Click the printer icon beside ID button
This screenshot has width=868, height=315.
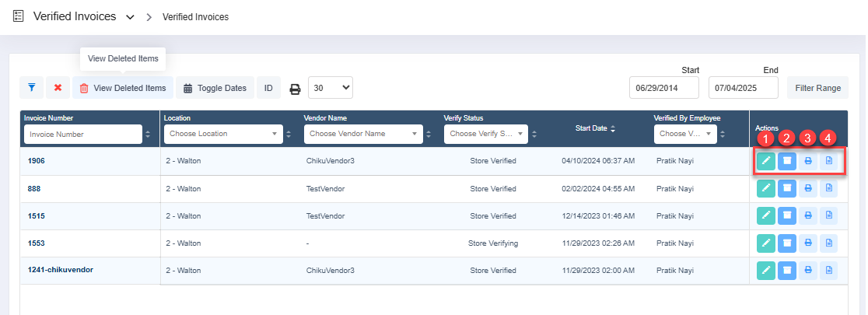[295, 89]
